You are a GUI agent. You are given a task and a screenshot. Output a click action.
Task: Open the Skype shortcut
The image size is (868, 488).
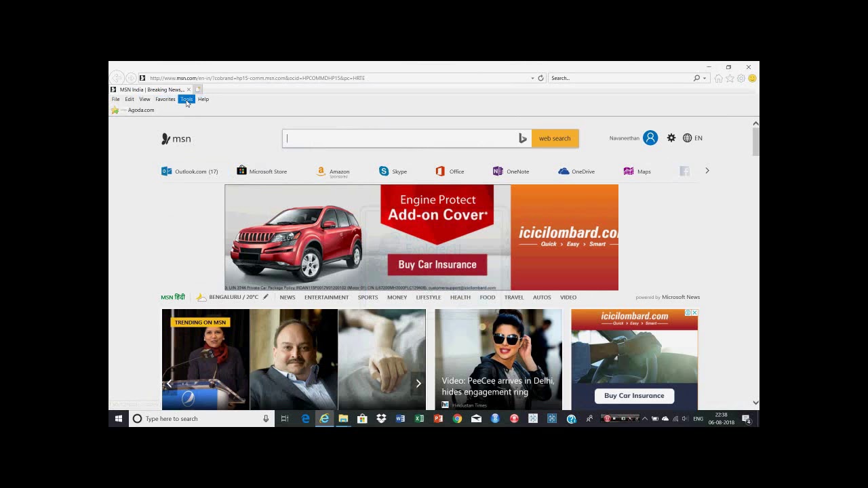click(x=393, y=171)
